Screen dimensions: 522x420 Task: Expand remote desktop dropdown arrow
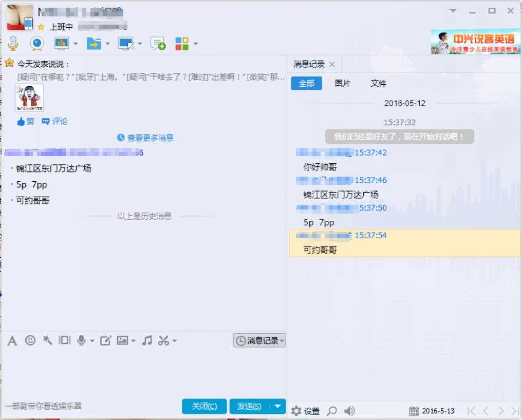click(x=140, y=44)
